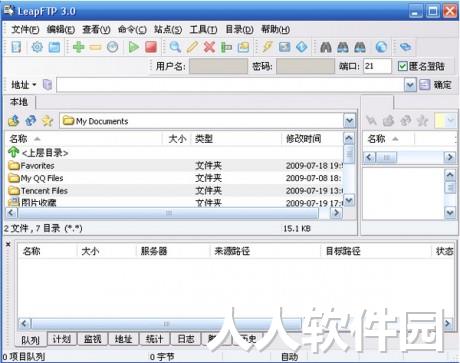Switch to the 队列 tab
The height and width of the screenshot is (363, 460).
coord(31,340)
